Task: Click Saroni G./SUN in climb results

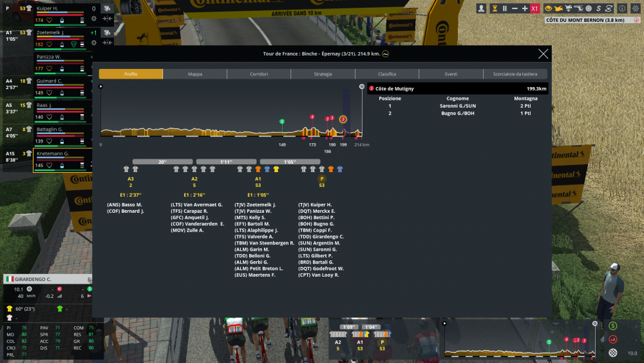Action: click(x=457, y=106)
